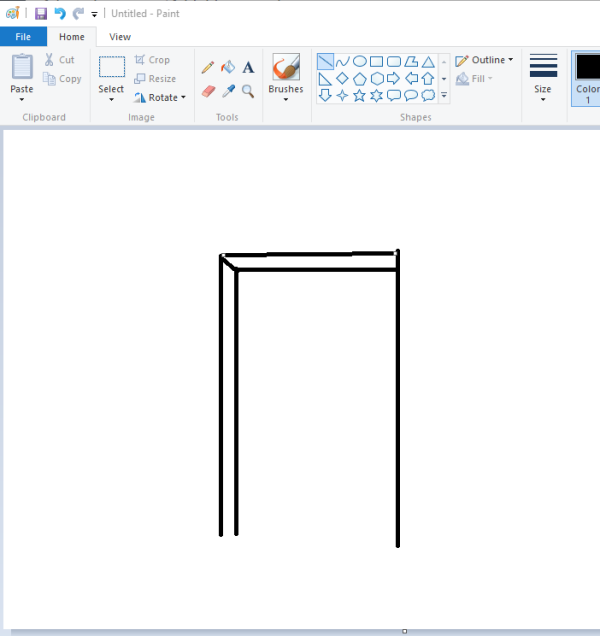Click the Select rectangle tool
The image size is (600, 636).
112,67
